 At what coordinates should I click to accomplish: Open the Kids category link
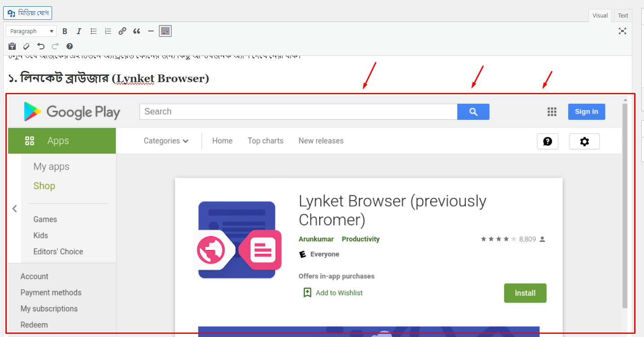tap(40, 236)
